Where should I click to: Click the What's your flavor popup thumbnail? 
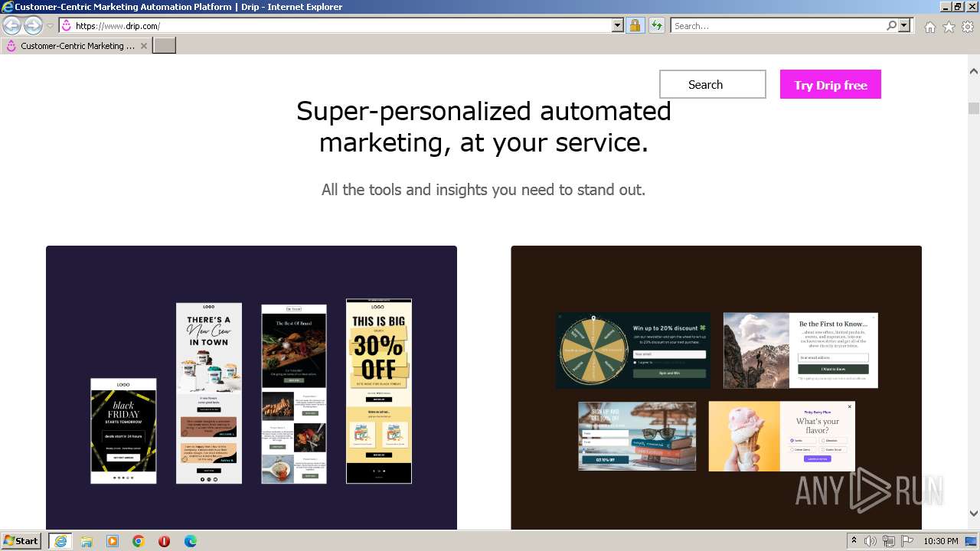pyautogui.click(x=782, y=436)
